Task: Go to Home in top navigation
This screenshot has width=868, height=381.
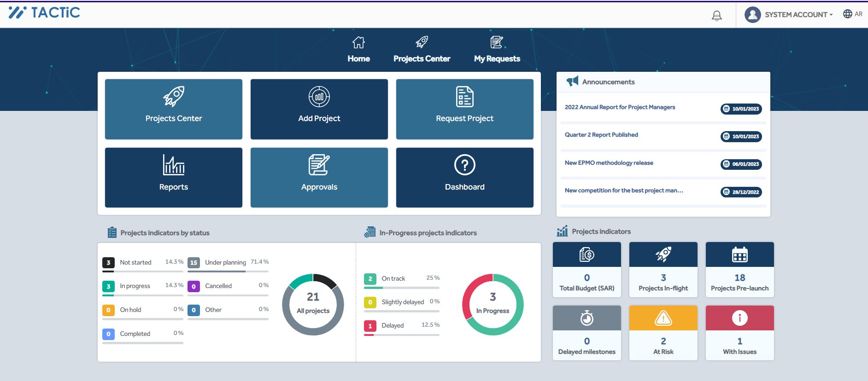Action: 358,59
